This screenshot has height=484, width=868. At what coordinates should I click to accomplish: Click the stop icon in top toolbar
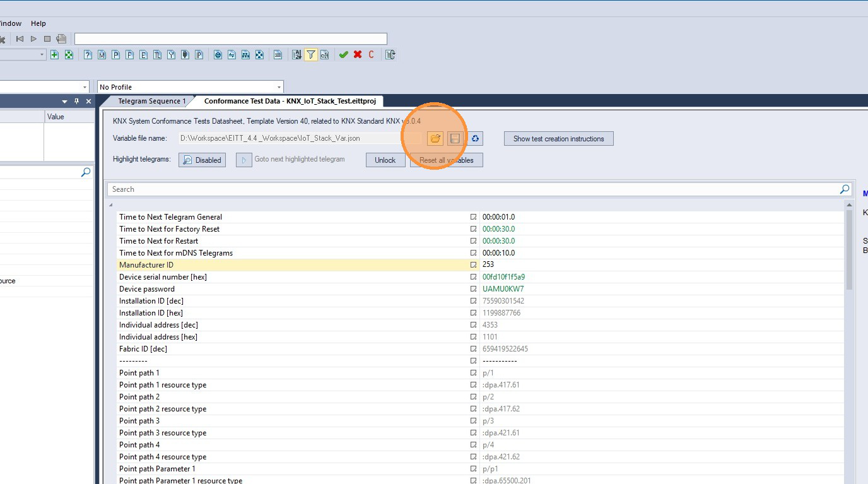coord(47,39)
